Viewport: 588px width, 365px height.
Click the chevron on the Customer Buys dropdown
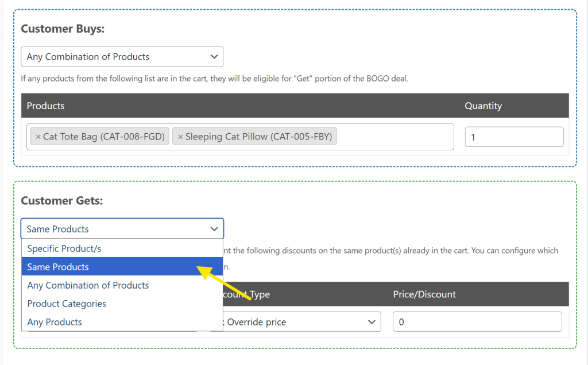(x=213, y=56)
